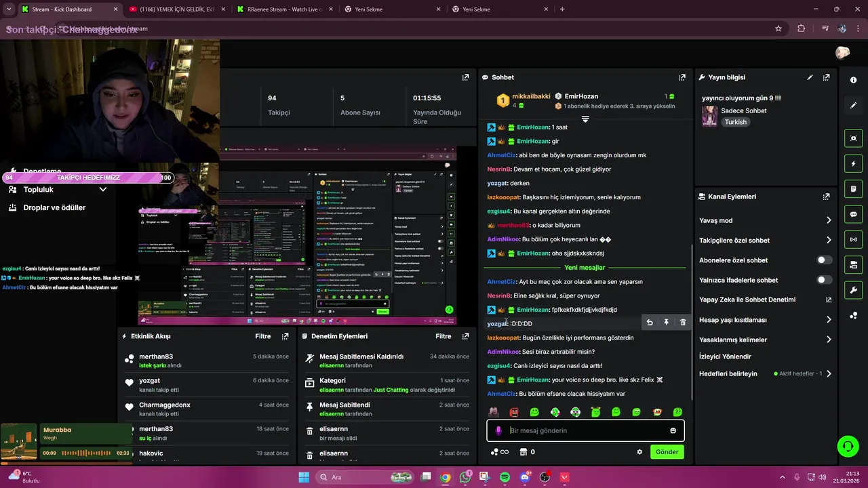Expand Hedefleri belirleyin arrow
Image resolution: width=868 pixels, height=488 pixels.
829,373
